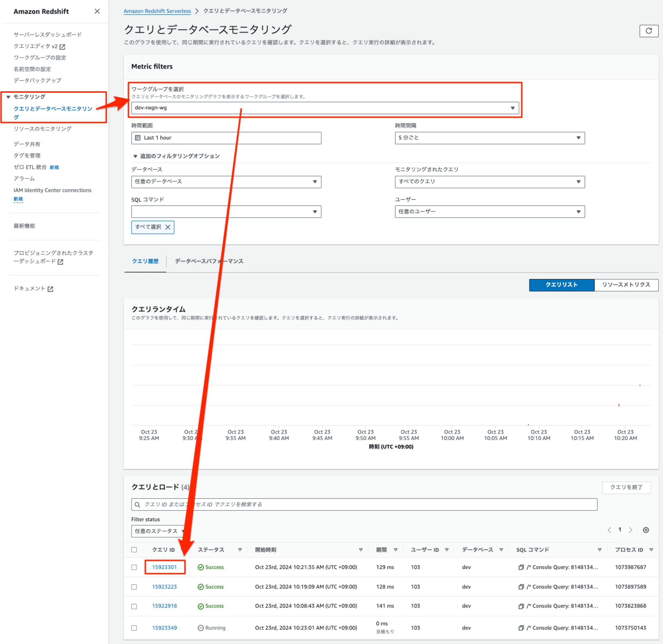This screenshot has width=663, height=644.
Task: Switch to the データベースパフォーマンス tab
Action: pyautogui.click(x=209, y=261)
